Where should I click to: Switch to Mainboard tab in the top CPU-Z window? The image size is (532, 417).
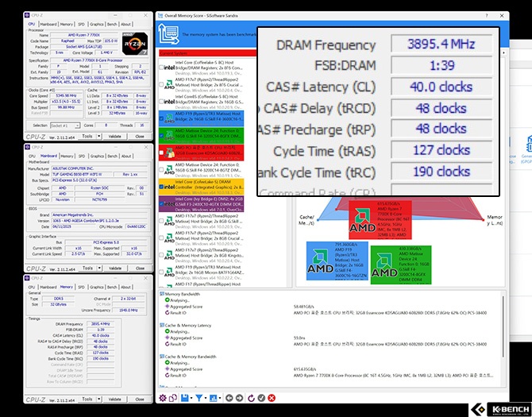click(x=48, y=25)
